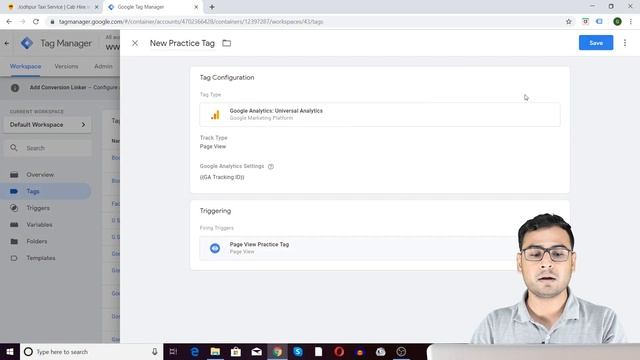Image resolution: width=640 pixels, height=360 pixels.
Task: Click the OBS Studio taskbar icon
Action: pyautogui.click(x=401, y=351)
